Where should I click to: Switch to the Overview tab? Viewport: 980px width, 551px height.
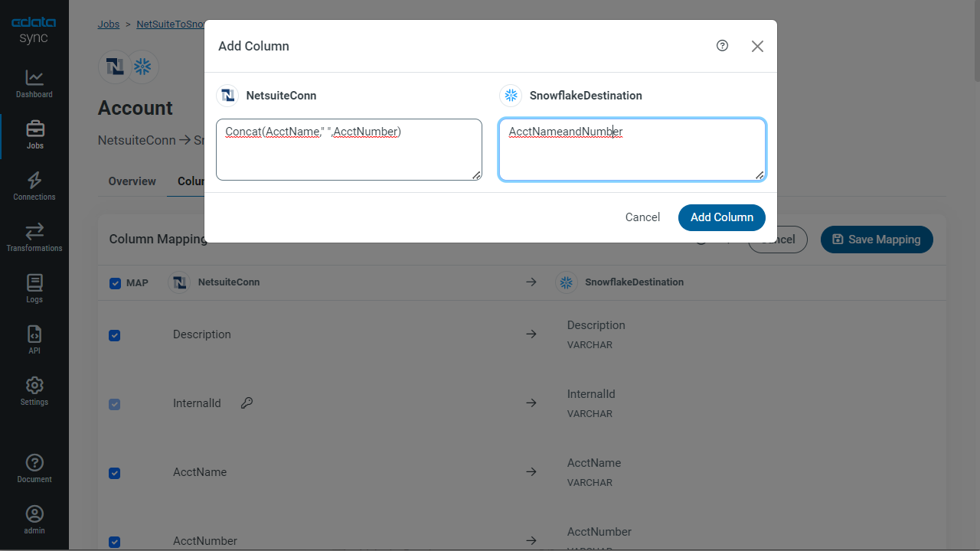pos(132,181)
